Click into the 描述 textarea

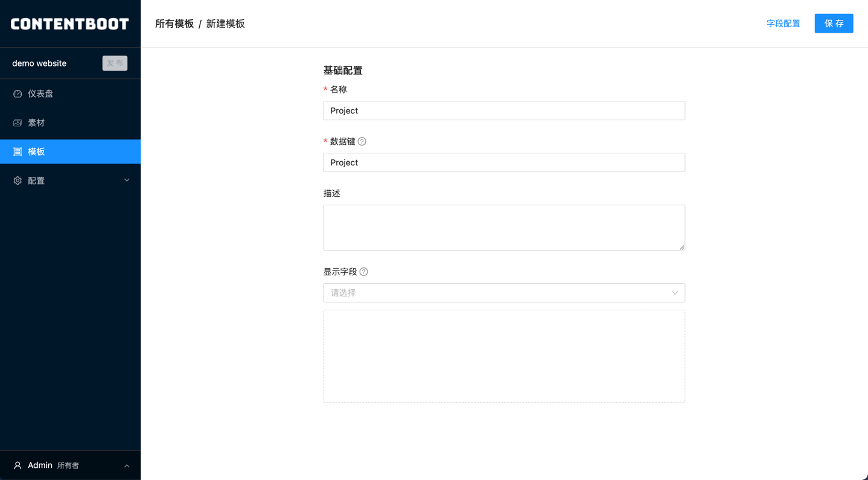tap(504, 228)
